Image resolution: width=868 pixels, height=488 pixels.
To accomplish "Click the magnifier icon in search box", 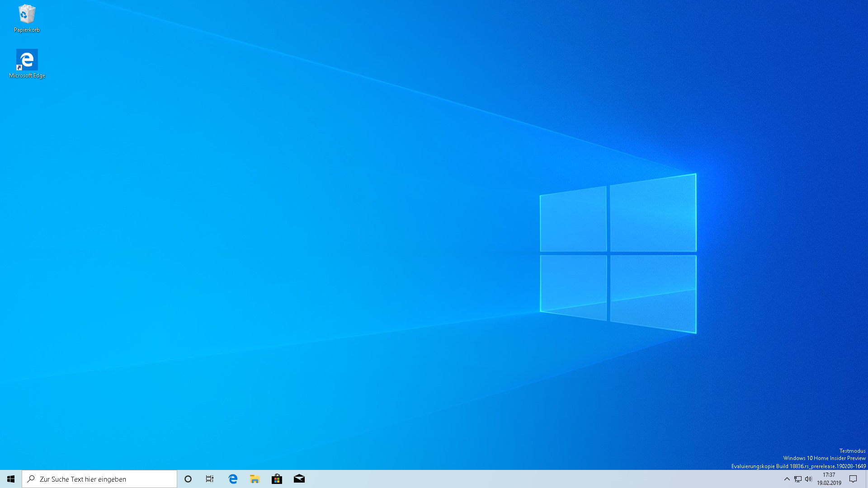I will [31, 479].
